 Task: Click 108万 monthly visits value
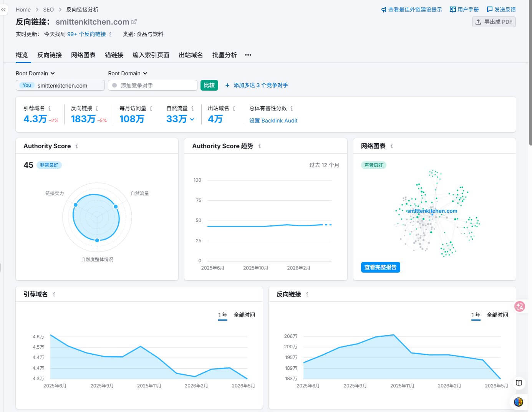(132, 119)
